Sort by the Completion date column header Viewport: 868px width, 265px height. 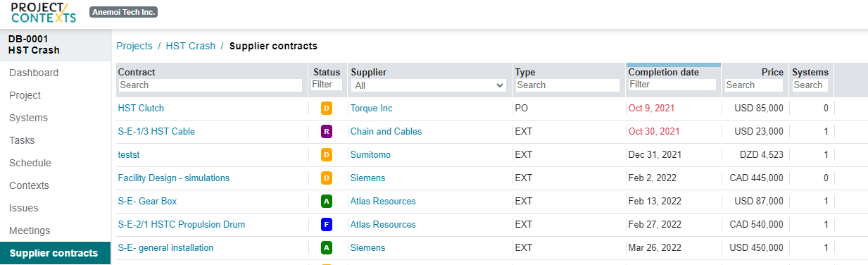pos(663,72)
